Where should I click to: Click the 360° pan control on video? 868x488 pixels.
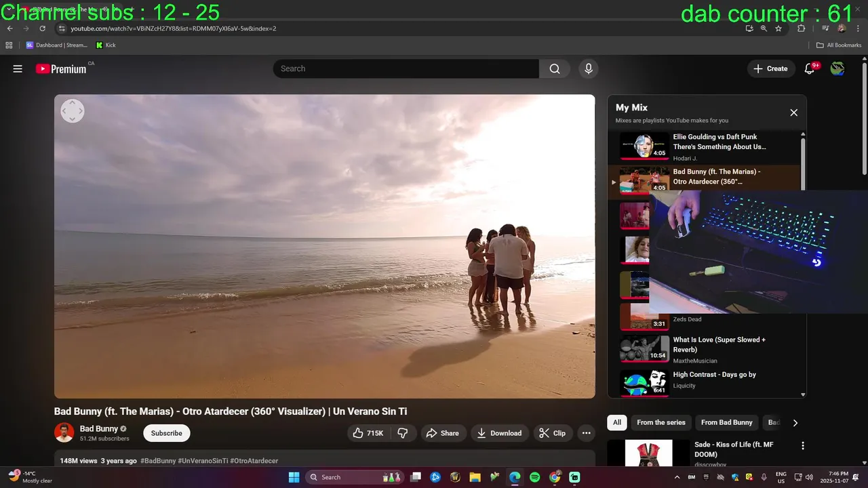(x=73, y=111)
